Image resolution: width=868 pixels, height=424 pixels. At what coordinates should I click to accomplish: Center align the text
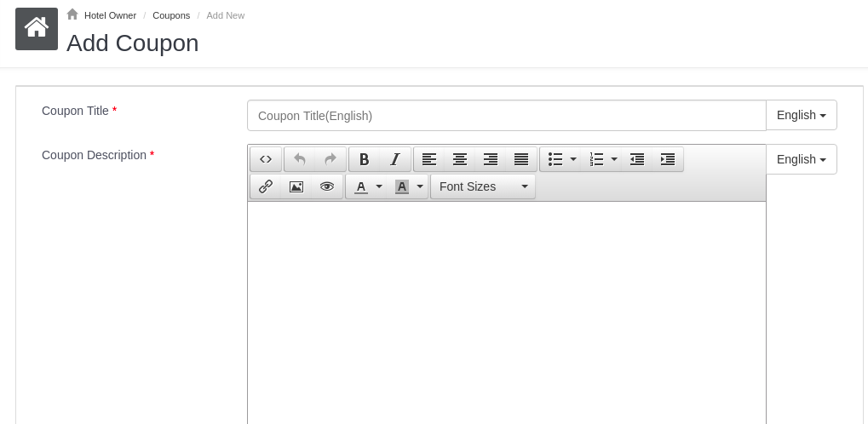click(x=460, y=159)
